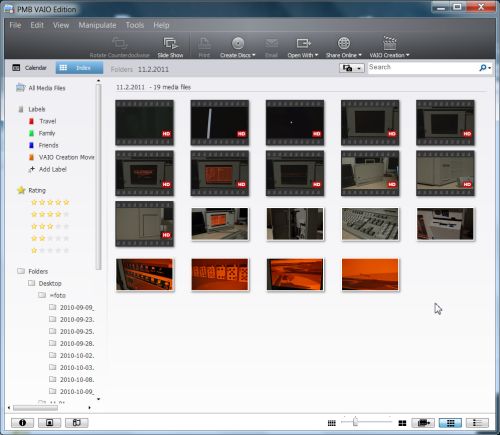Switch to Index view tab
This screenshot has height=435, width=500.
[79, 68]
